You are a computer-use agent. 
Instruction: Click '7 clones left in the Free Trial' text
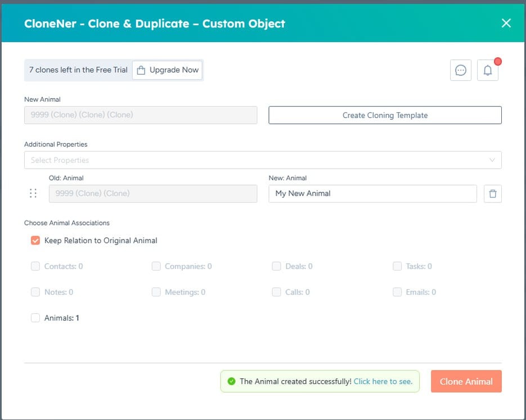(78, 70)
